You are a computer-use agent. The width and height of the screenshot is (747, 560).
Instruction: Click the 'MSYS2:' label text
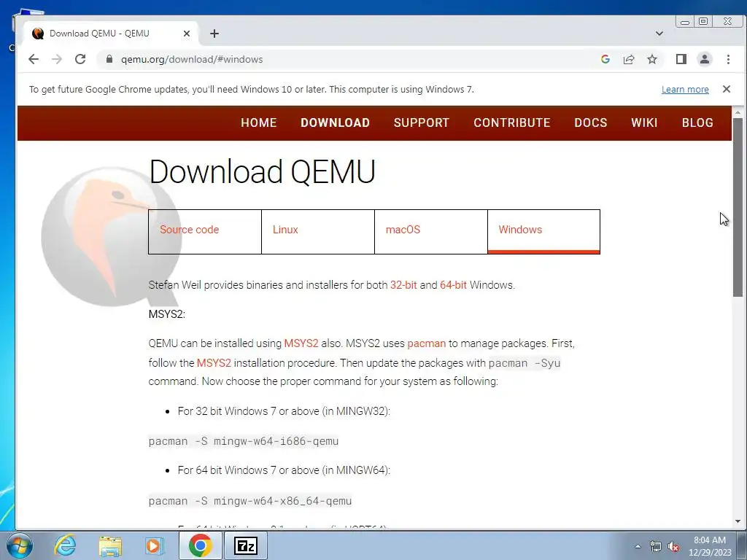pos(167,314)
